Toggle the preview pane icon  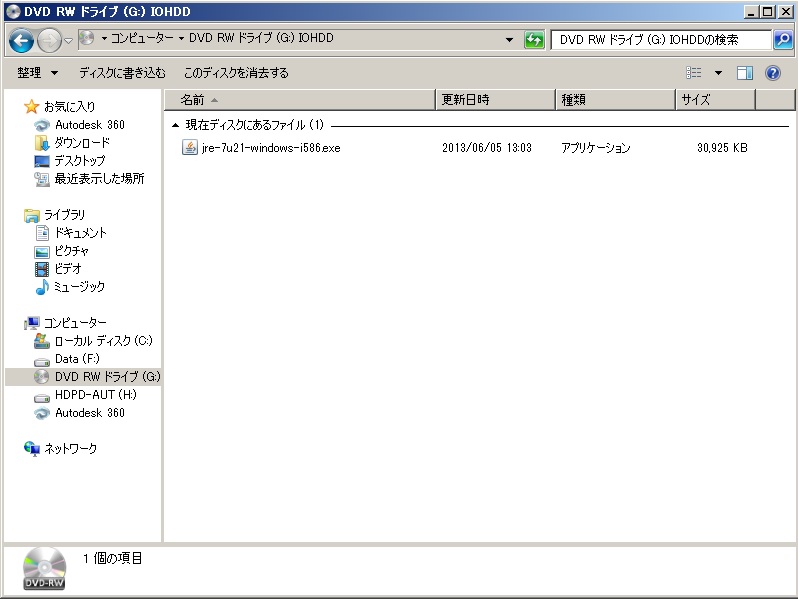pos(745,73)
